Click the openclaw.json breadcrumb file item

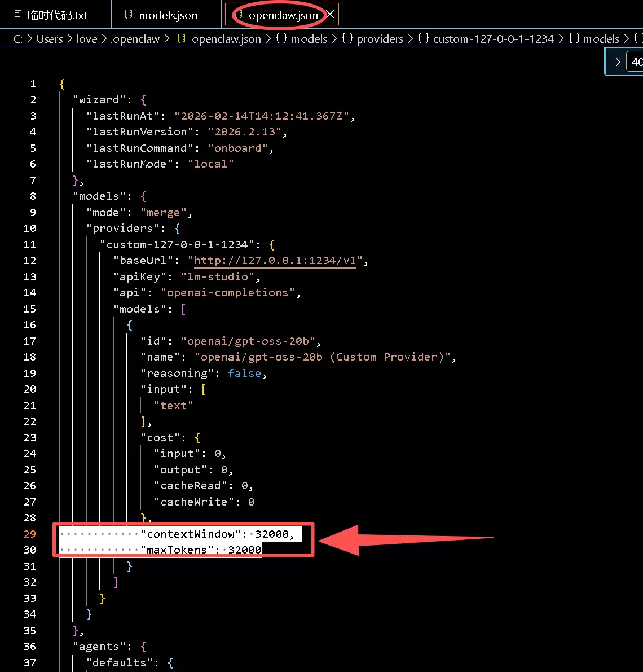point(226,39)
